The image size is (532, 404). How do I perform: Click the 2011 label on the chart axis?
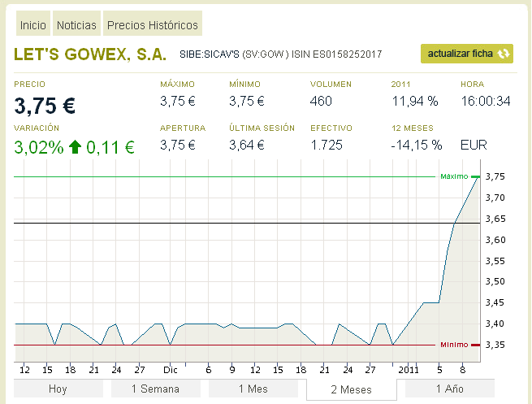409,368
